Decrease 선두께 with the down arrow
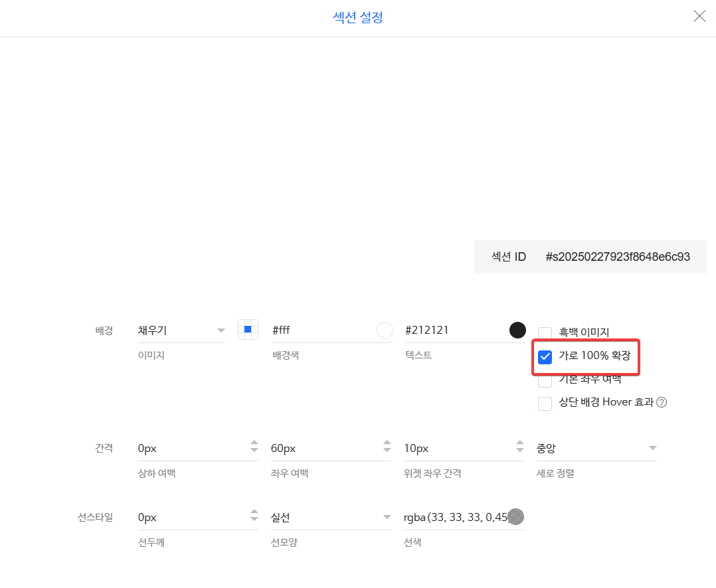Viewport: 716px width, 588px height. 254,521
